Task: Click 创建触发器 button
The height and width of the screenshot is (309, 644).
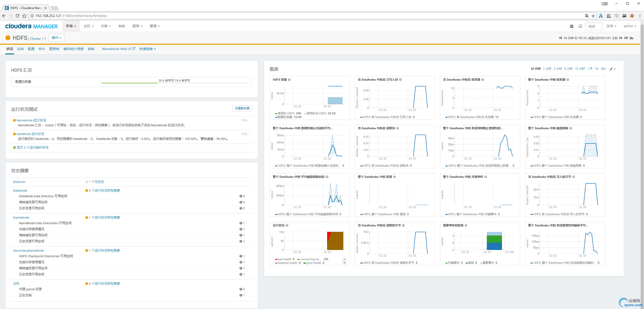Action: point(242,108)
